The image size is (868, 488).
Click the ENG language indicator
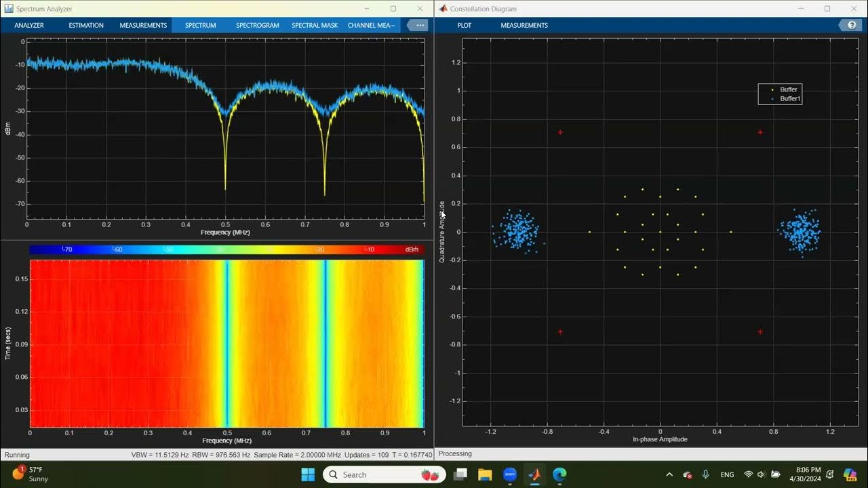pos(727,474)
